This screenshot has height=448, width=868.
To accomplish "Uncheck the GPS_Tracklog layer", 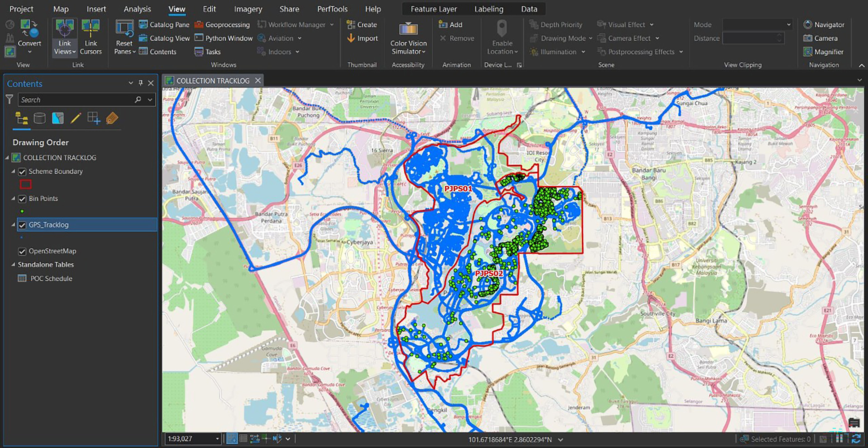I will (22, 225).
